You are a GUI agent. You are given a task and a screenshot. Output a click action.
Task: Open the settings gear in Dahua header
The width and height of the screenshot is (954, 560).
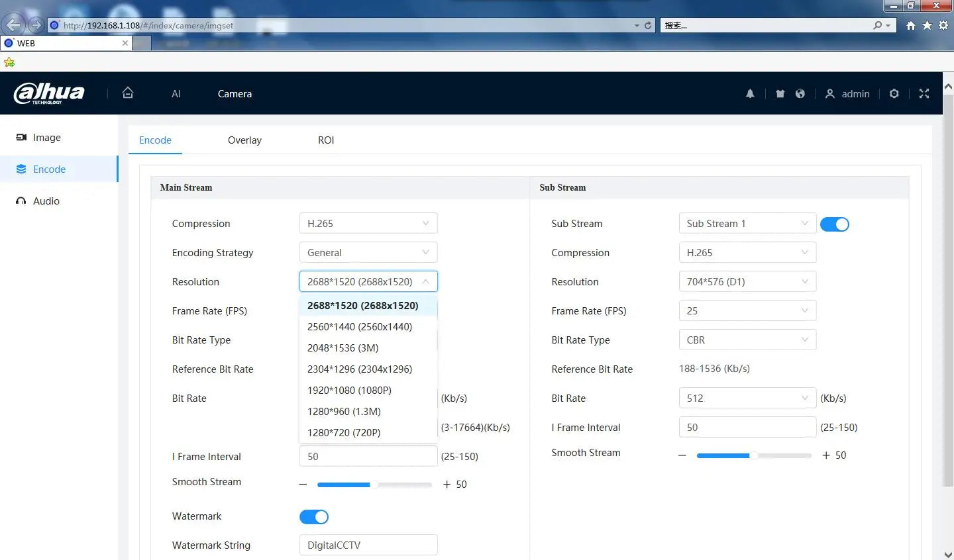(x=894, y=94)
